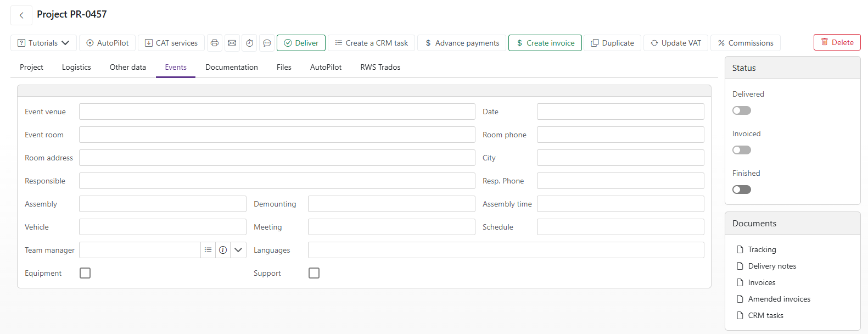The height and width of the screenshot is (334, 868).
Task: Open the Amended invoices document
Action: 773,299
